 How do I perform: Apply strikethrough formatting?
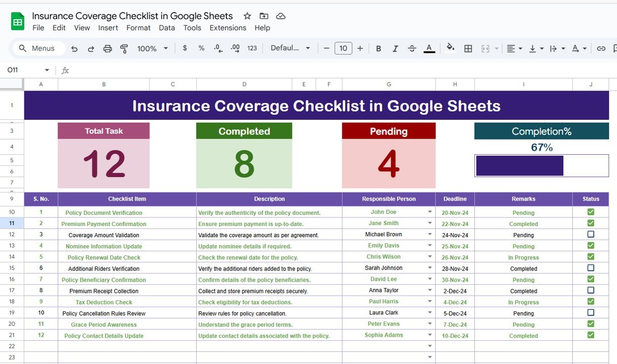pyautogui.click(x=412, y=49)
